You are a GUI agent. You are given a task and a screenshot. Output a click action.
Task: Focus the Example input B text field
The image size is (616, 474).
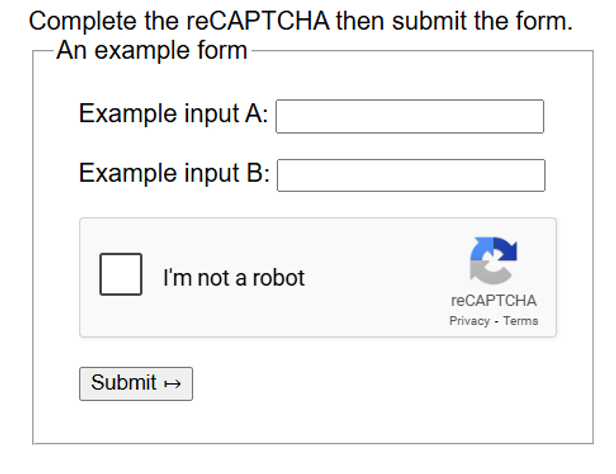pyautogui.click(x=410, y=175)
